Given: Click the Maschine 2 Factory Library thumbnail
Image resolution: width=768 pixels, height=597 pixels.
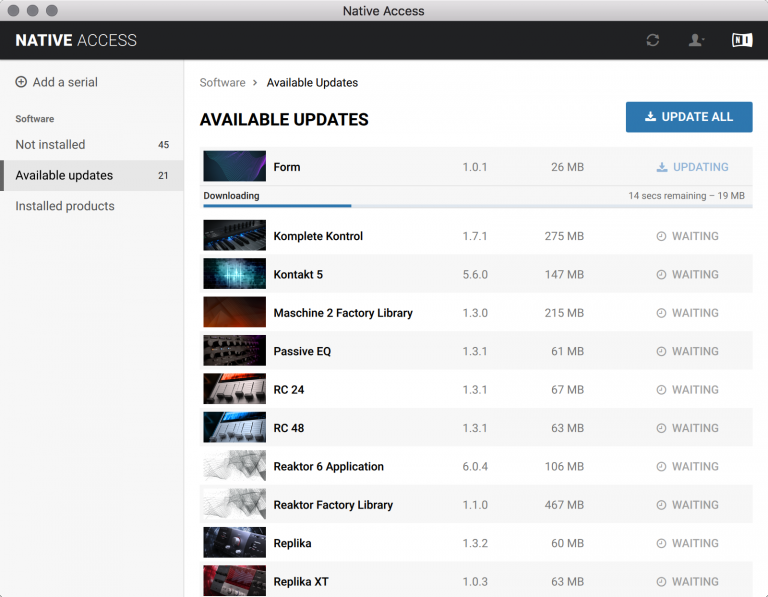Looking at the screenshot, I should [x=234, y=313].
